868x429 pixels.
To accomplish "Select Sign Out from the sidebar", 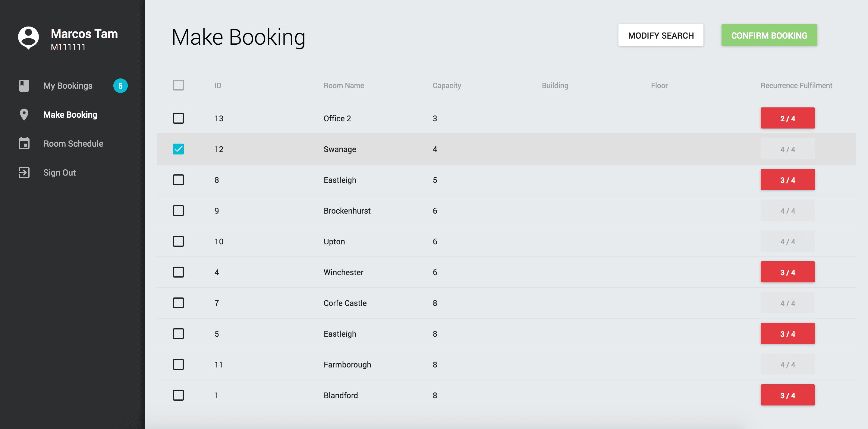I will click(59, 172).
